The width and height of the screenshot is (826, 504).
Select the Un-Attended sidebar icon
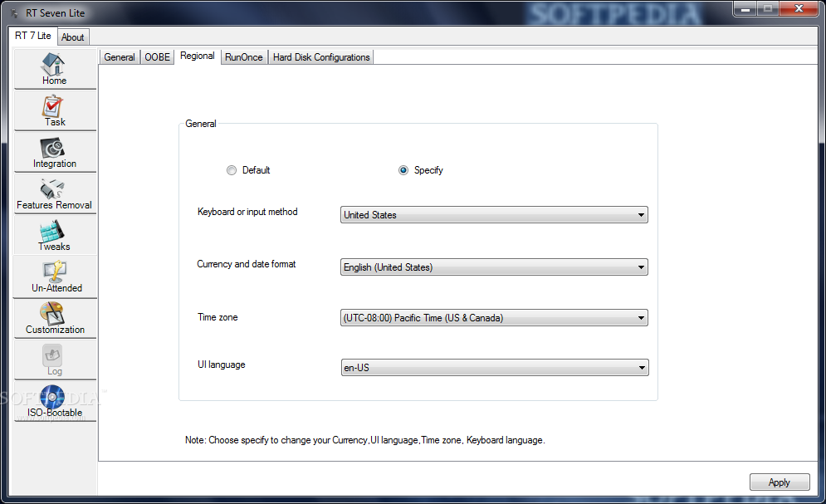click(55, 277)
